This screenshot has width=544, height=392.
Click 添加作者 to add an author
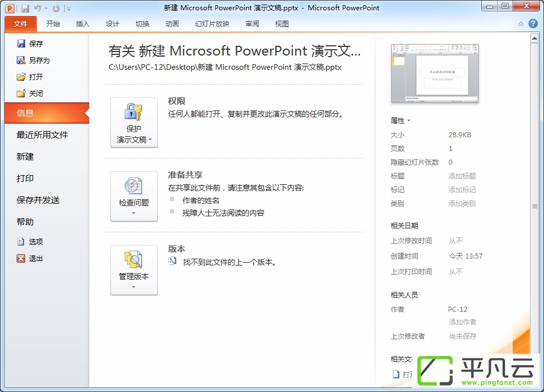point(462,322)
